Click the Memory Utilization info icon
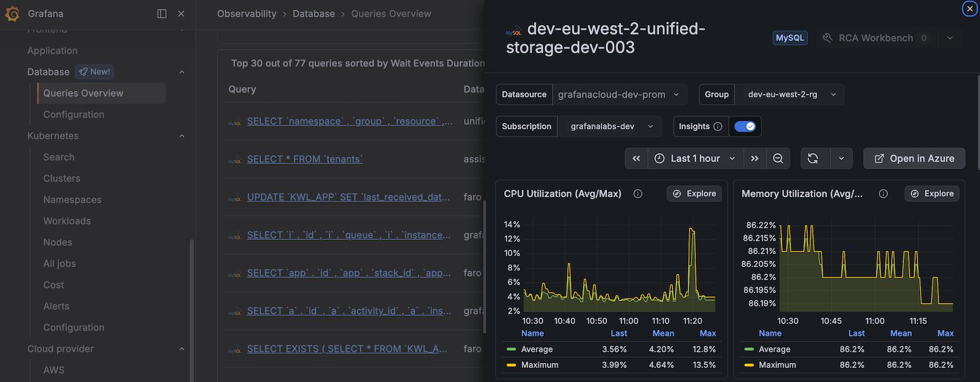980x382 pixels. pyautogui.click(x=883, y=193)
